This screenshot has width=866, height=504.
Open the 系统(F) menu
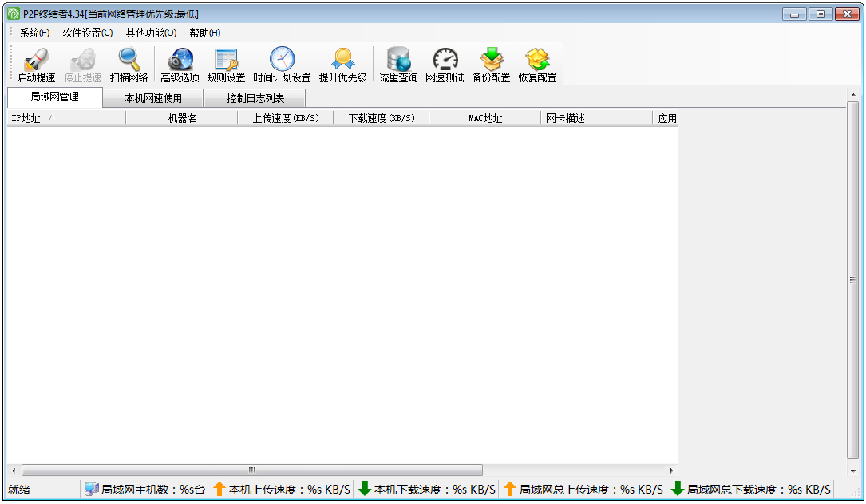tap(35, 33)
